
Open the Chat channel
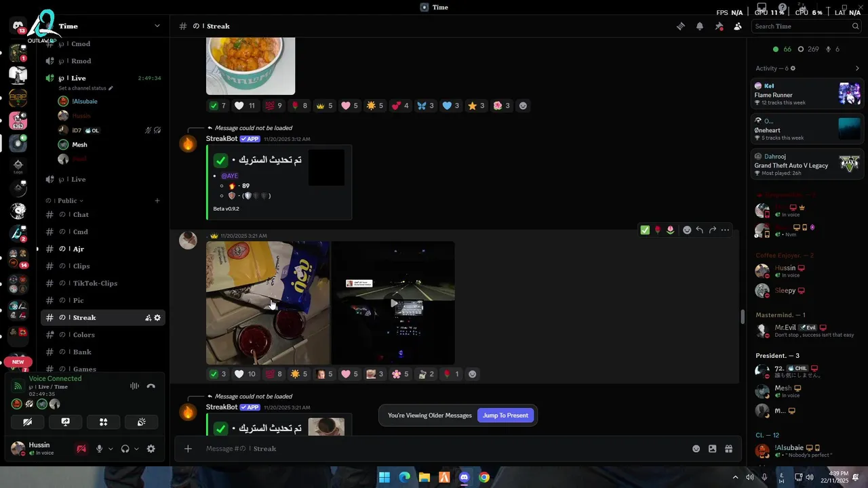pos(103,214)
